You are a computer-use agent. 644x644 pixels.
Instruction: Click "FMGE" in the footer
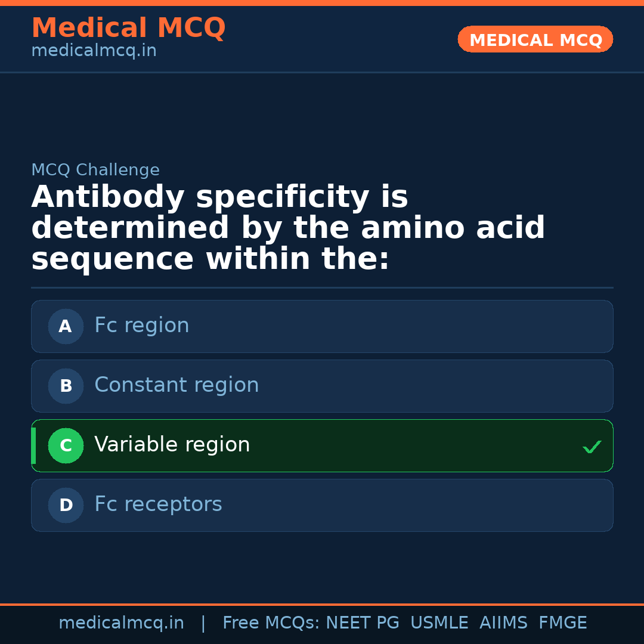[563, 623]
